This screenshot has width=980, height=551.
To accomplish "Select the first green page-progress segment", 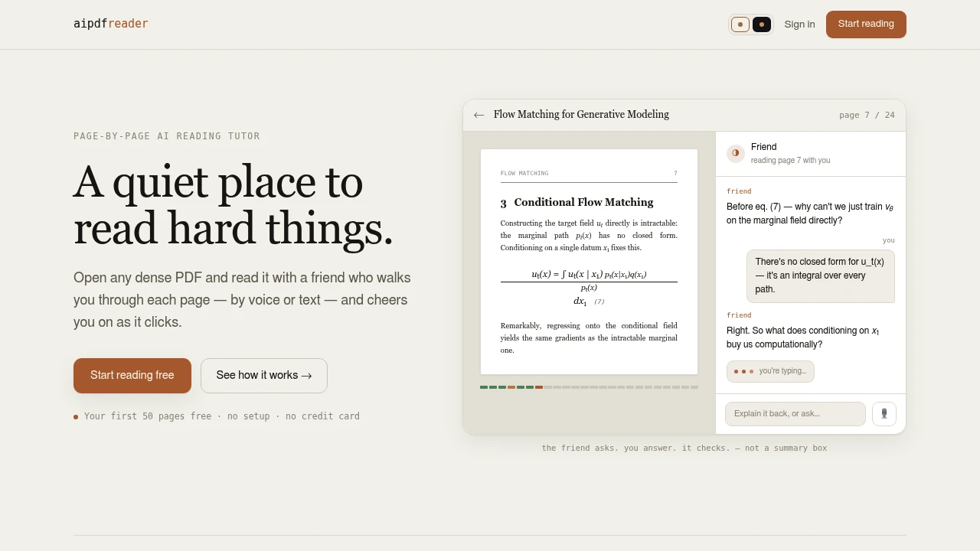I will (484, 387).
